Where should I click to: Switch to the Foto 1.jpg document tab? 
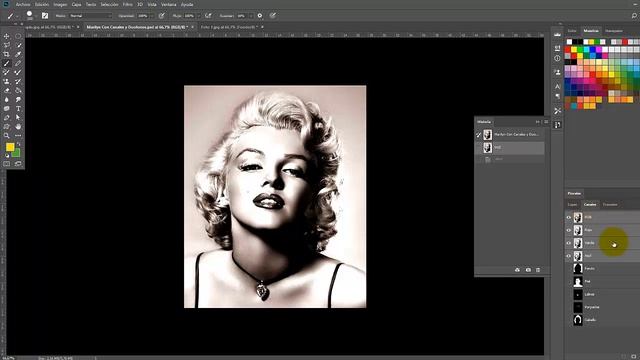(229, 27)
